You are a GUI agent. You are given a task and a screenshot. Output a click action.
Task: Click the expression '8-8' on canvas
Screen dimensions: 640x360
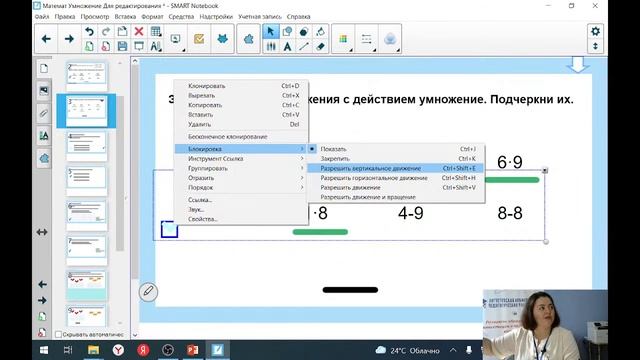click(x=510, y=213)
